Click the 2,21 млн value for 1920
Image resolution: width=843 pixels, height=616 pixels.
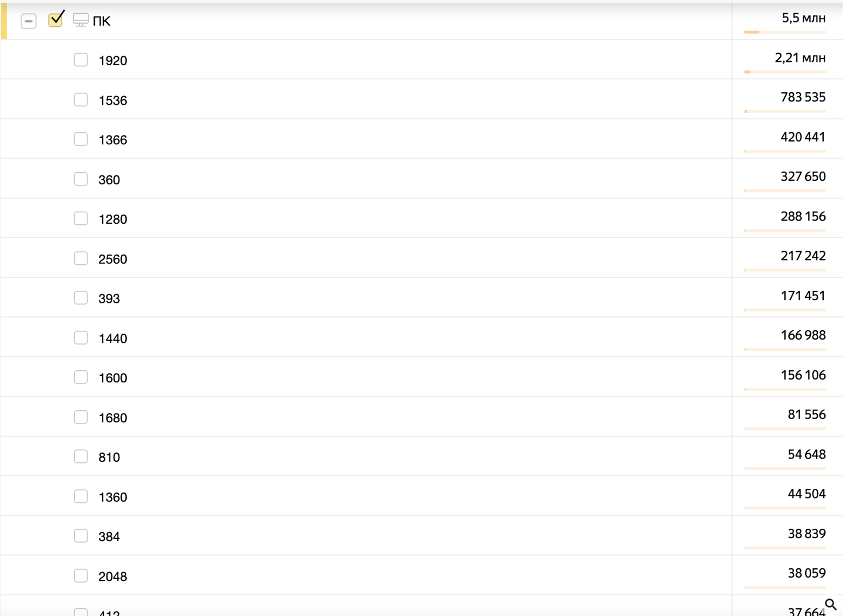[800, 58]
